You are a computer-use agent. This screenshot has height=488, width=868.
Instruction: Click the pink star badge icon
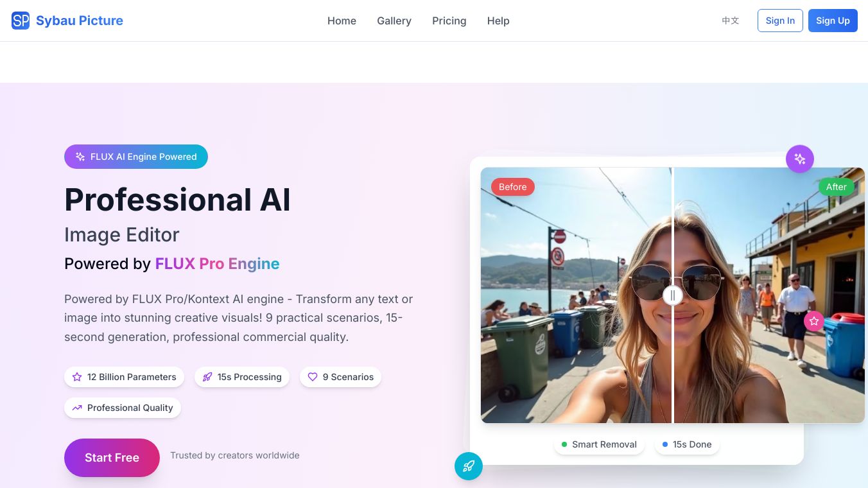pos(814,321)
